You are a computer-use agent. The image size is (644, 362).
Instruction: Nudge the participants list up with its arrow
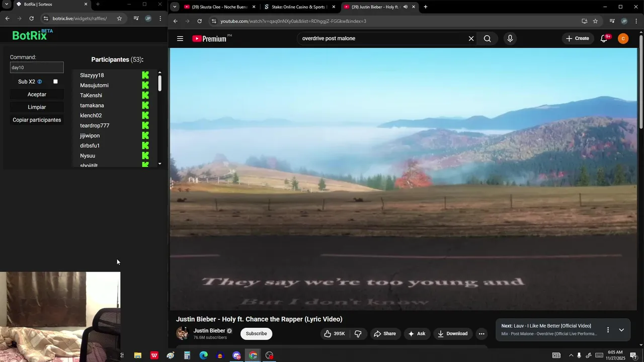click(159, 72)
